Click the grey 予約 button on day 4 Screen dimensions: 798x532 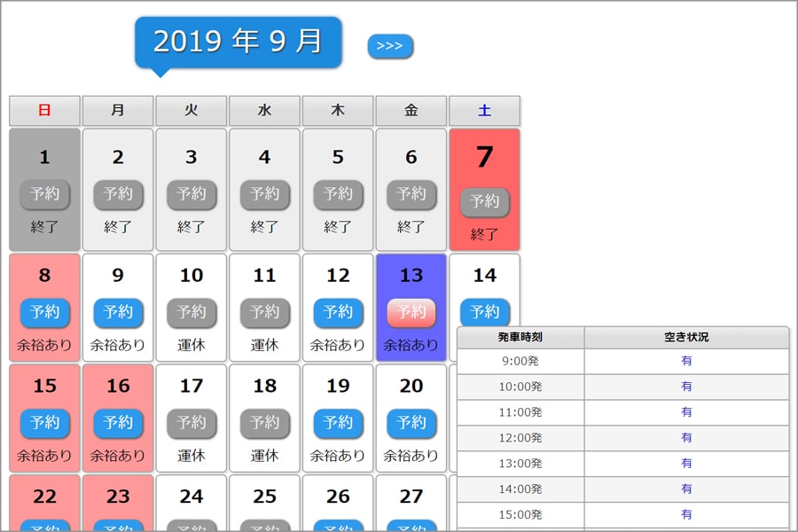(264, 194)
